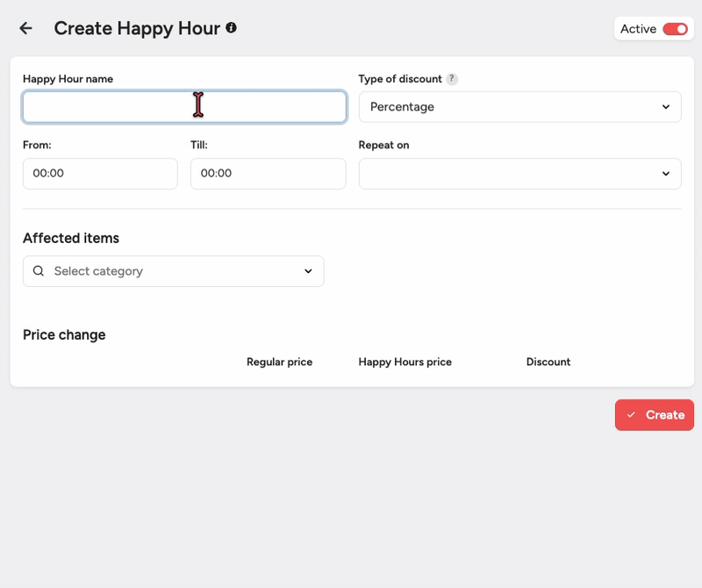Click the Discount column header
The image size is (702, 588).
(548, 362)
